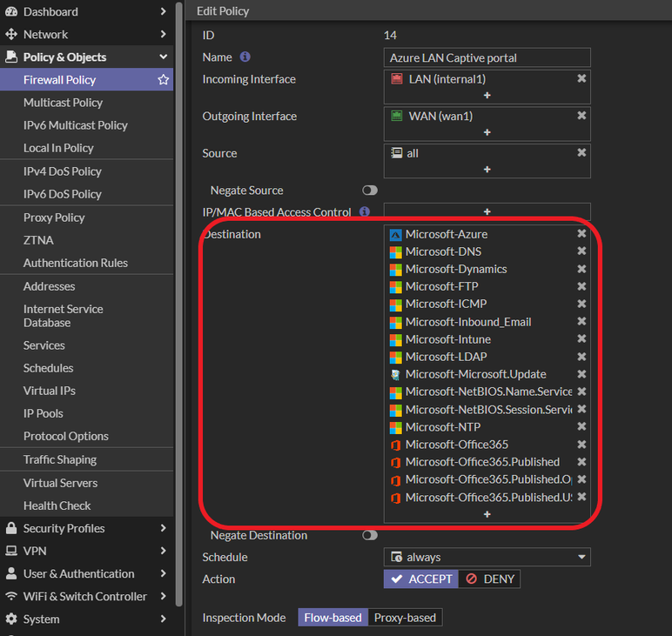Toggle favorite star on Firewall Policy
672x636 pixels.
click(x=164, y=80)
